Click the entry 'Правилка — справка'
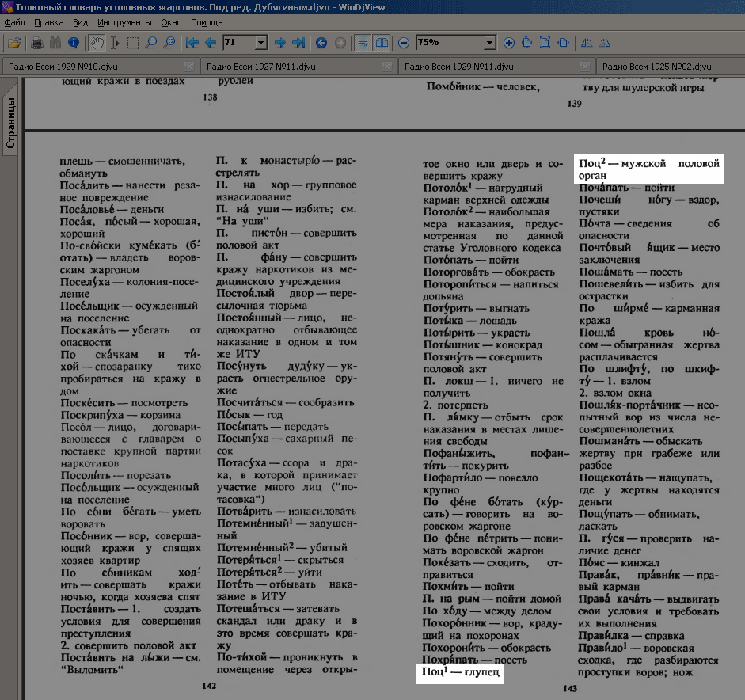The image size is (745, 700). click(x=631, y=636)
